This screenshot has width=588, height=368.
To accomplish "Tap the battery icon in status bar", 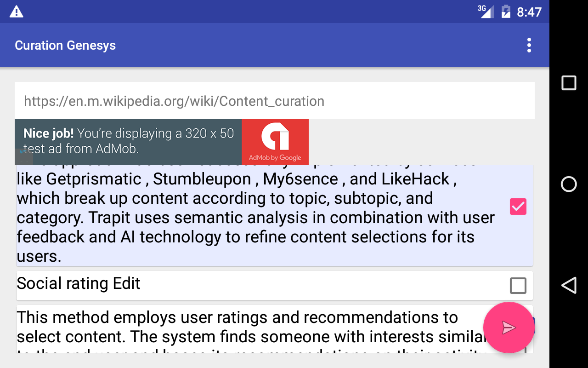I will coord(506,11).
